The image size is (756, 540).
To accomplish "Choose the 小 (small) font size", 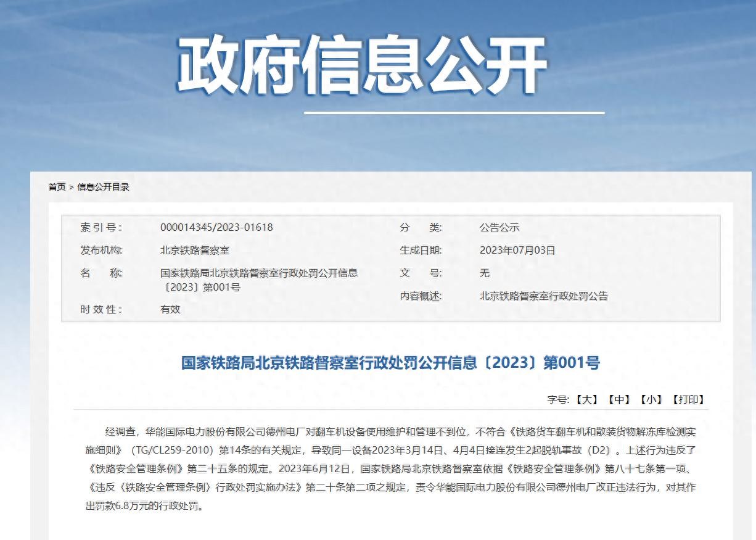I will (651, 399).
